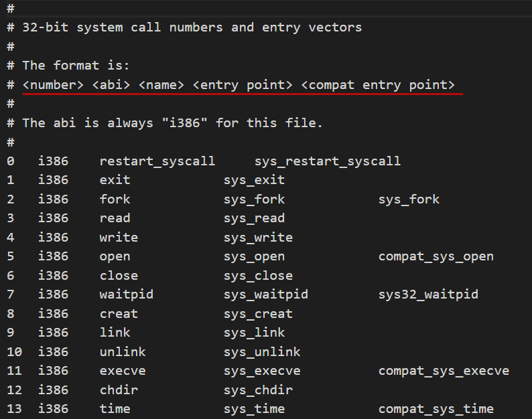Click the creat syscall name

(119, 313)
